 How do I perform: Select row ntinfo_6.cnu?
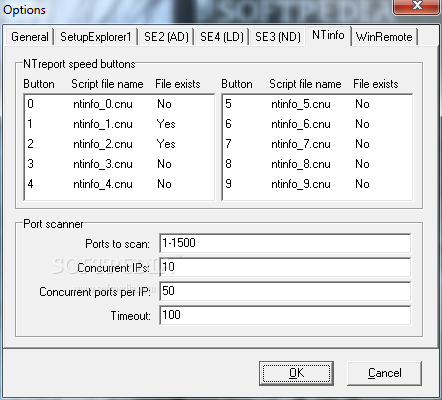(x=317, y=124)
